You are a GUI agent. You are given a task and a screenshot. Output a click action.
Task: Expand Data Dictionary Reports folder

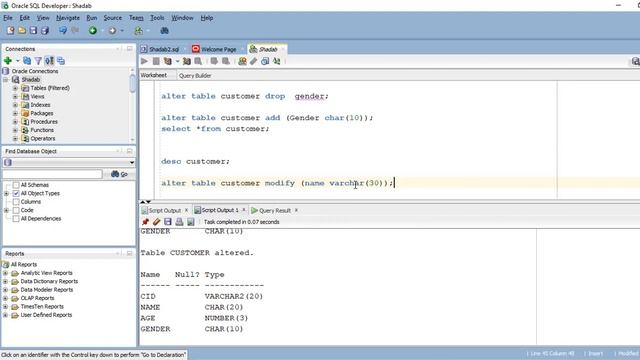point(5,282)
